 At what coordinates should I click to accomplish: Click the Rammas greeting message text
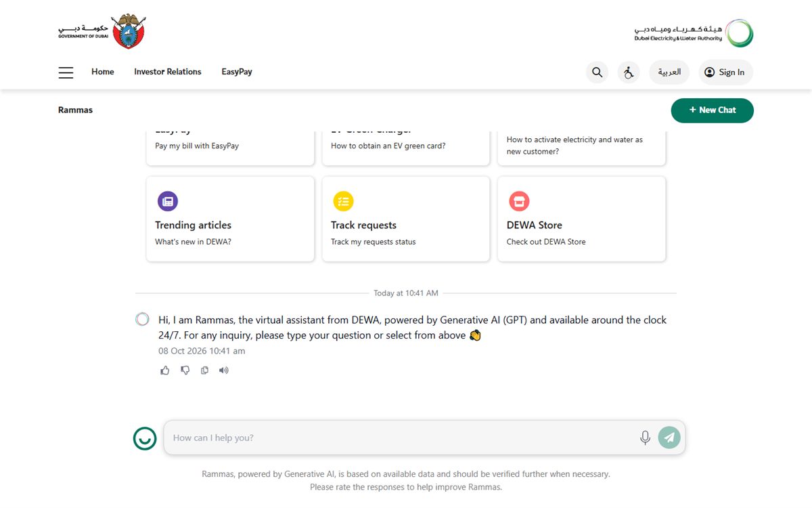click(x=413, y=327)
